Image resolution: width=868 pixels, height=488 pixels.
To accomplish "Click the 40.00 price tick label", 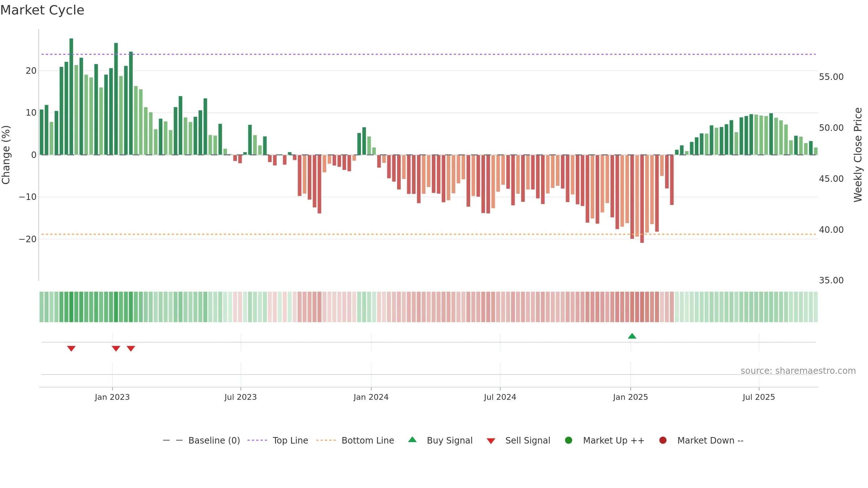I will point(831,230).
